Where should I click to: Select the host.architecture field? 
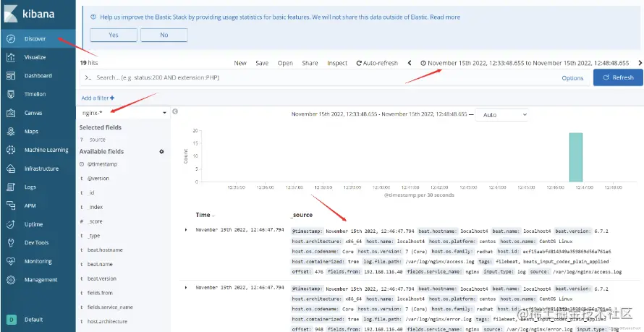pyautogui.click(x=107, y=322)
